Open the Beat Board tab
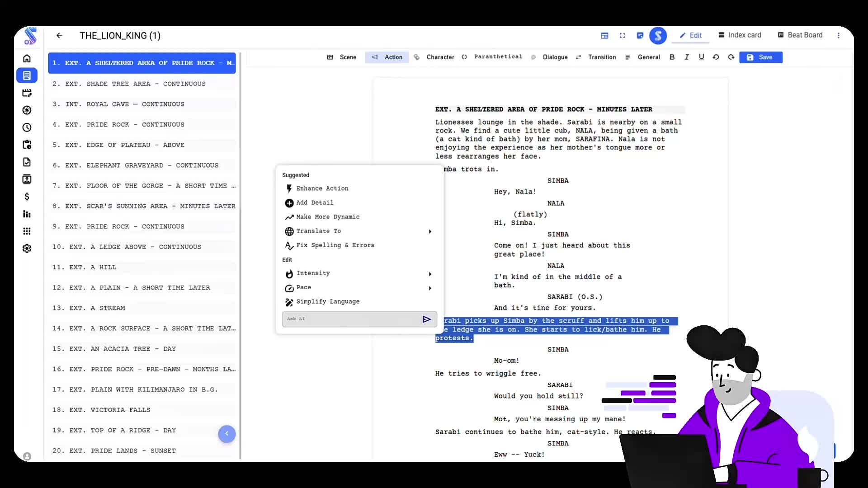 [x=800, y=35]
